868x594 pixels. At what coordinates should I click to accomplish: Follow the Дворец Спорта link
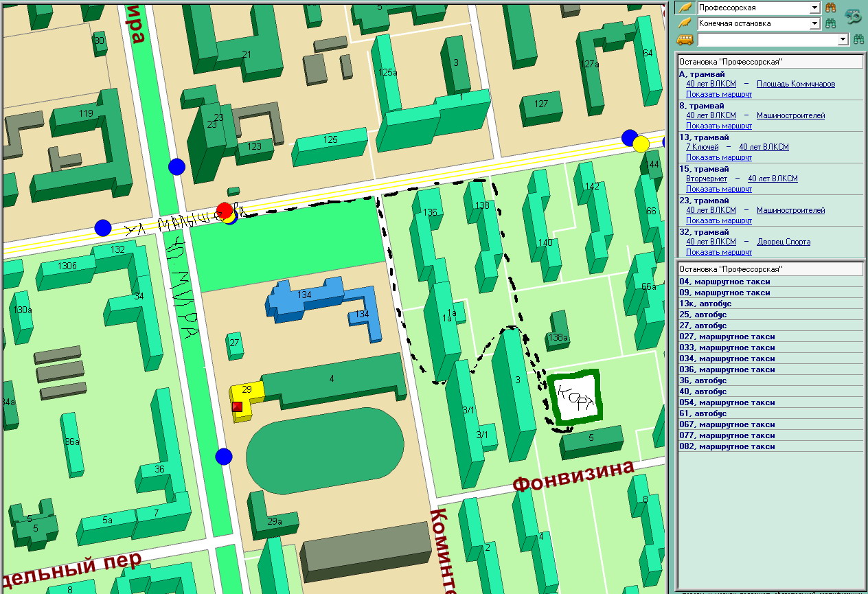(x=783, y=242)
